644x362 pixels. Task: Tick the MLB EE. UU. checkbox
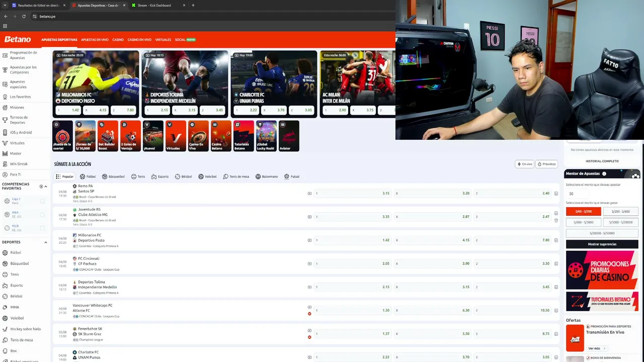click(x=42, y=228)
